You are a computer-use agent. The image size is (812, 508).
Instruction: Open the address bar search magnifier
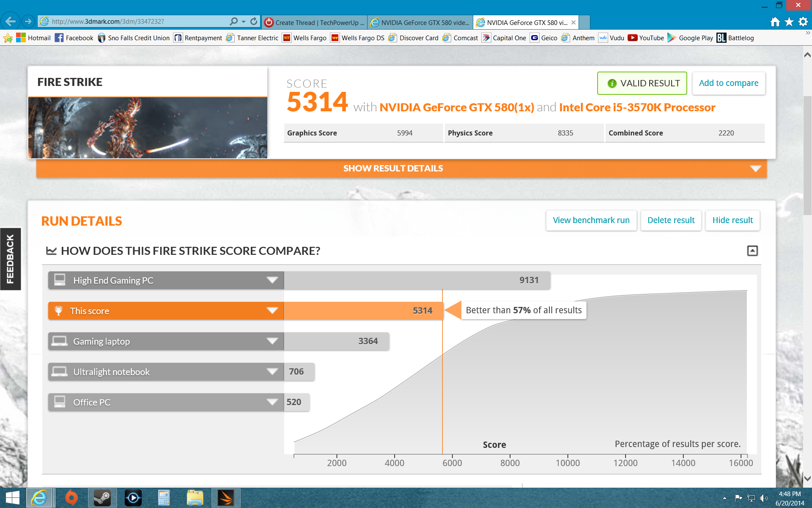coord(233,21)
